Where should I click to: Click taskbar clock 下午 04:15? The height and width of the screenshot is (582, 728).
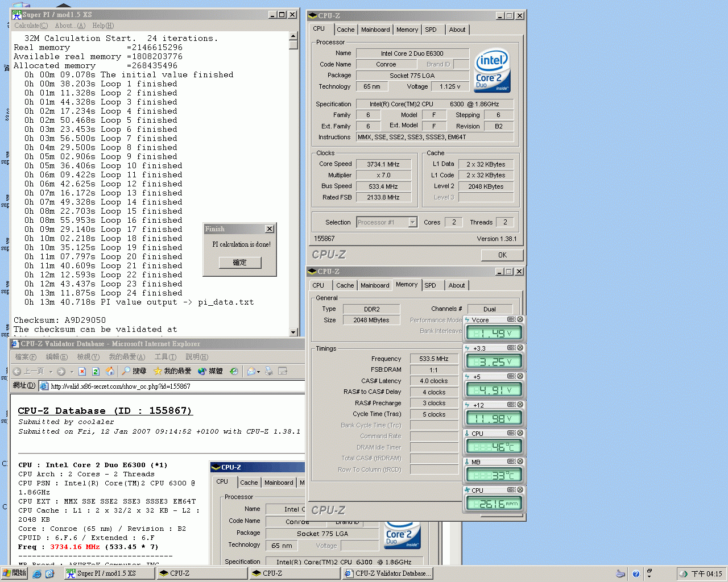(706, 574)
